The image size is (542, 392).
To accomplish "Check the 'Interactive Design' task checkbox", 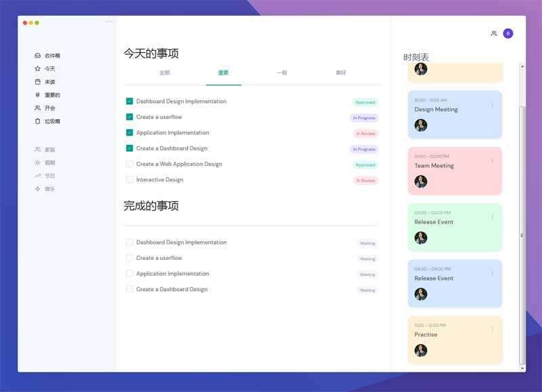I will 129,179.
